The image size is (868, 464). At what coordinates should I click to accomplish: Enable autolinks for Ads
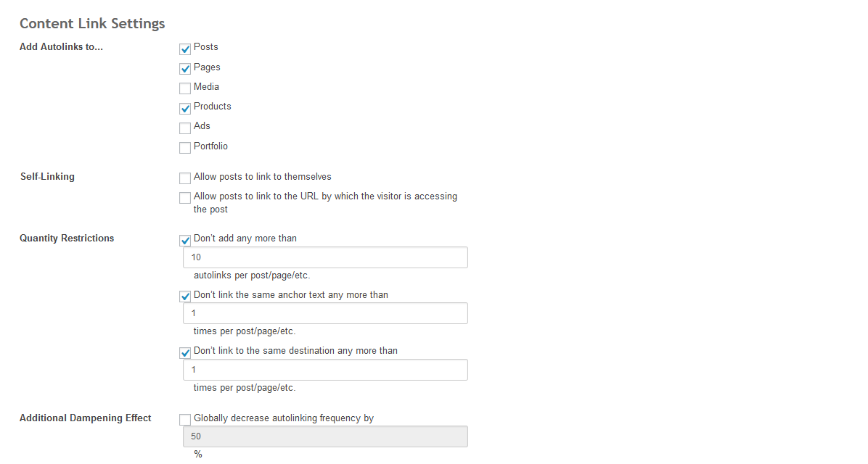[185, 128]
